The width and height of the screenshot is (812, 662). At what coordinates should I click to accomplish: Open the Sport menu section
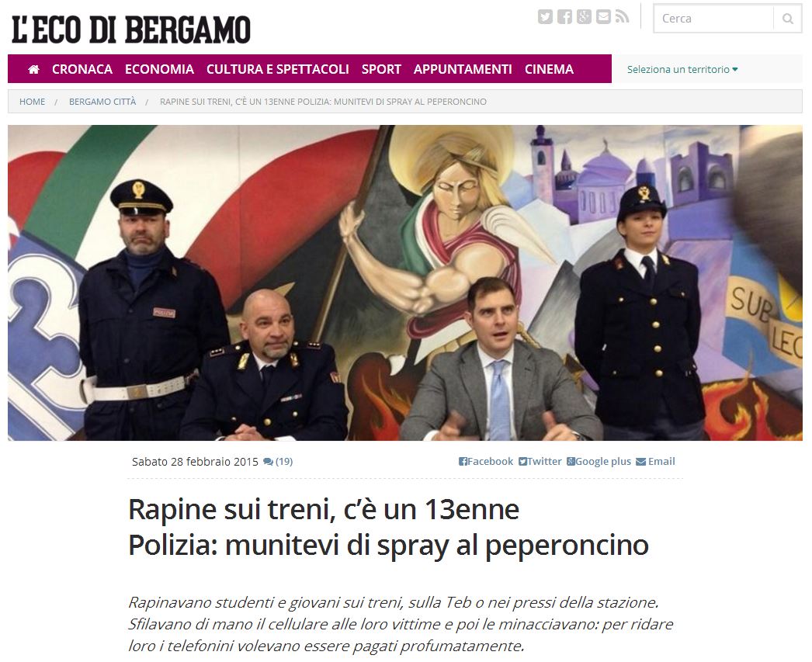(381, 69)
